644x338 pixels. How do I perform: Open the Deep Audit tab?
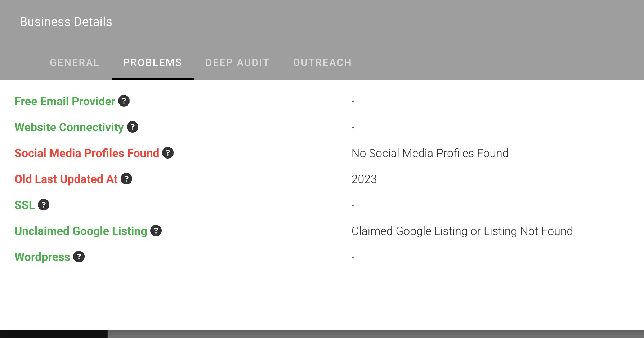tap(237, 63)
